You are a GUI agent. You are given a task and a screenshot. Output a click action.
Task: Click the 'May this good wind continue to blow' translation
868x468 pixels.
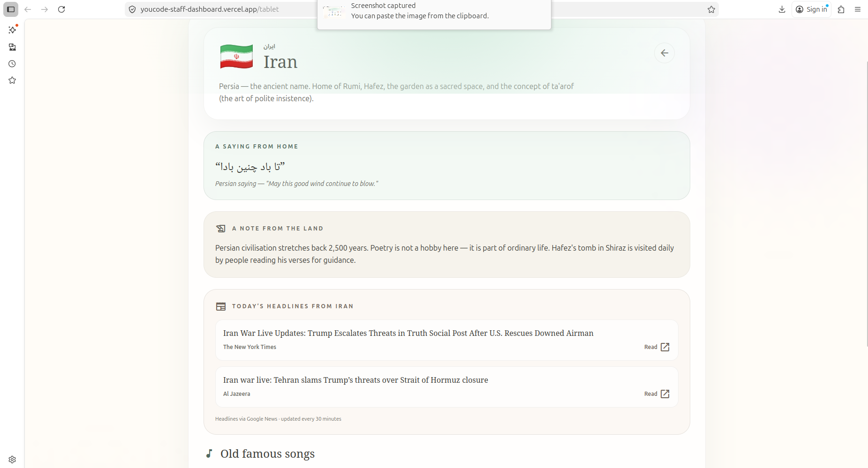322,184
